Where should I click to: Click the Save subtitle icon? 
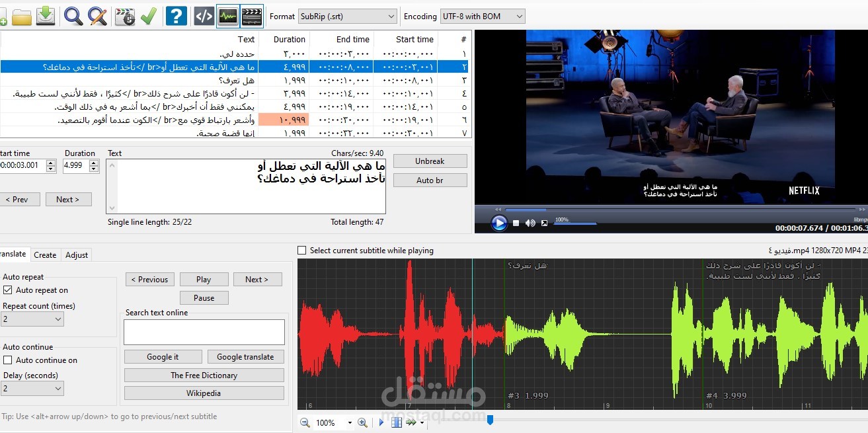coord(46,16)
